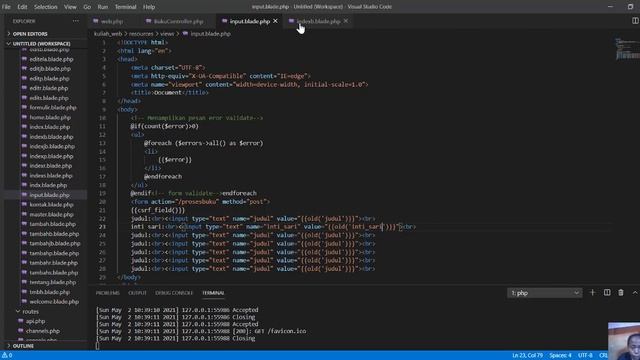Viewport: 640px width, 360px height.
Task: Collapse the routes folder
Action: pyautogui.click(x=30, y=311)
